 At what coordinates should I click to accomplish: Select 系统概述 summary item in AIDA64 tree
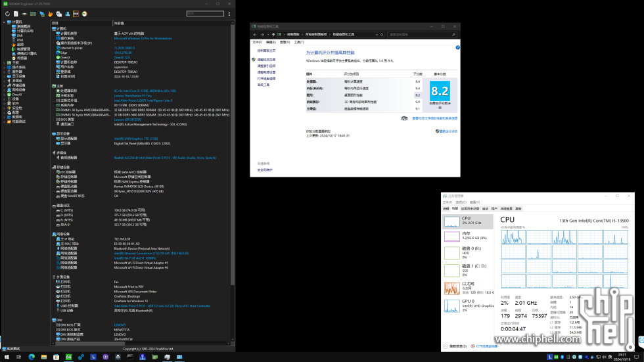pos(24,26)
